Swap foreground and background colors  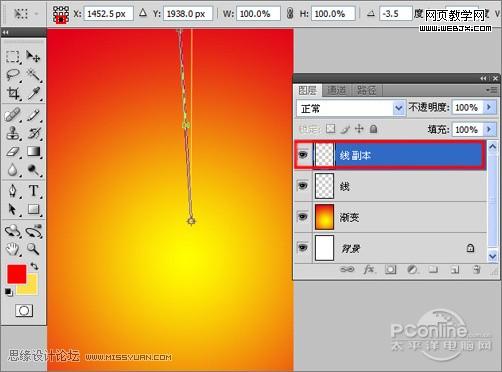tap(34, 266)
